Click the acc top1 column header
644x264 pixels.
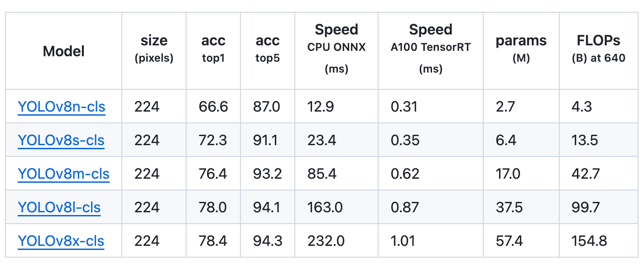(213, 49)
